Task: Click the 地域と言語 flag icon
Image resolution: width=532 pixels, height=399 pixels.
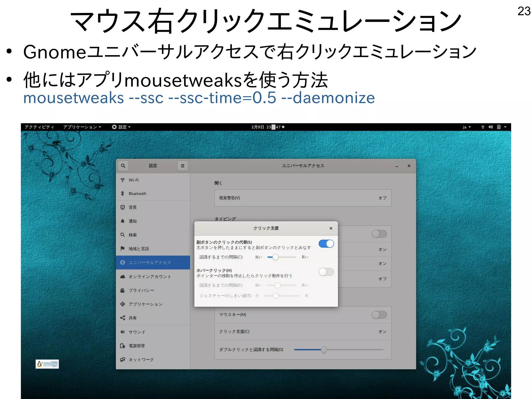Action: [x=123, y=249]
